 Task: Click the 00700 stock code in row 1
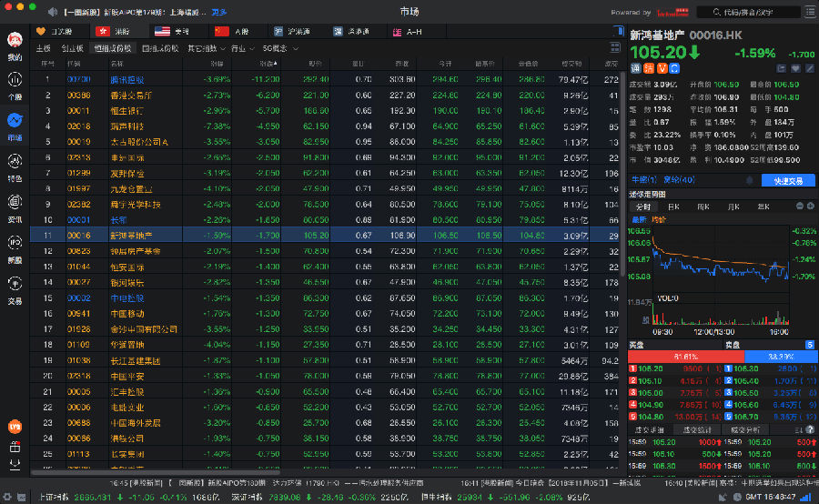tap(79, 79)
